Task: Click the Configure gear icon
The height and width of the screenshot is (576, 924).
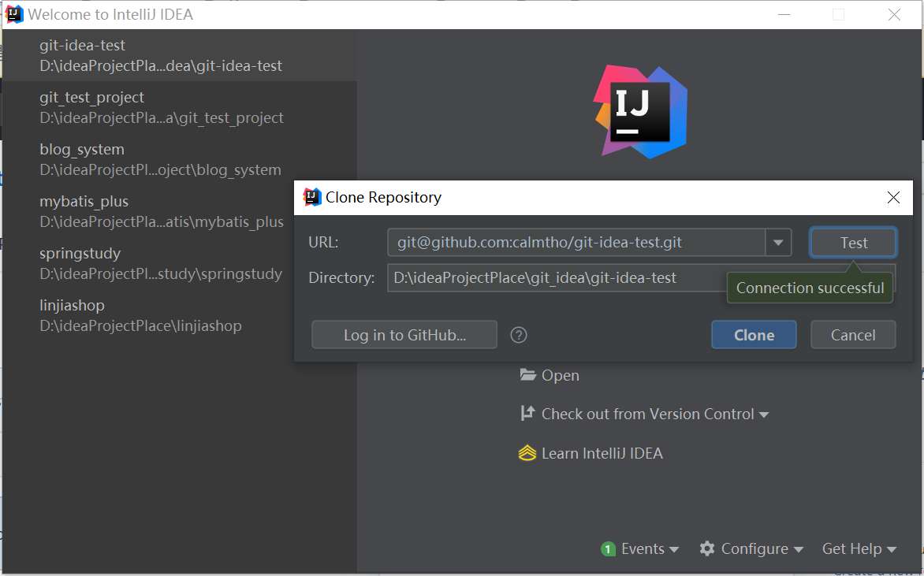Action: (x=707, y=549)
